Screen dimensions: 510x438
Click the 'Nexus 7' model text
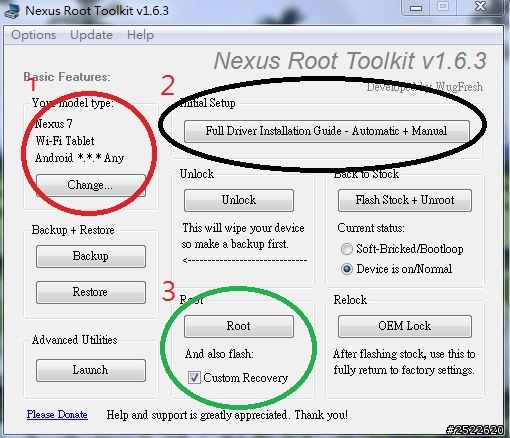(53, 124)
